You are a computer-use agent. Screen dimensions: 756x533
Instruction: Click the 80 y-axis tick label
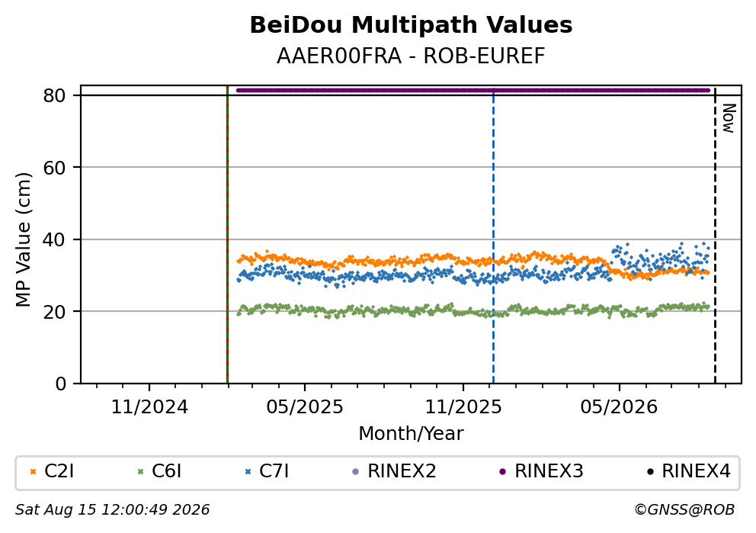click(x=54, y=95)
